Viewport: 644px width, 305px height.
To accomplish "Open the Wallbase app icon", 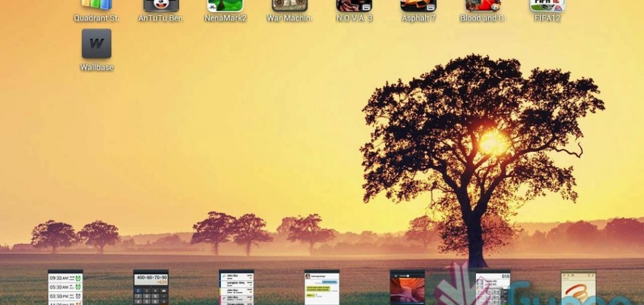I will (96, 44).
